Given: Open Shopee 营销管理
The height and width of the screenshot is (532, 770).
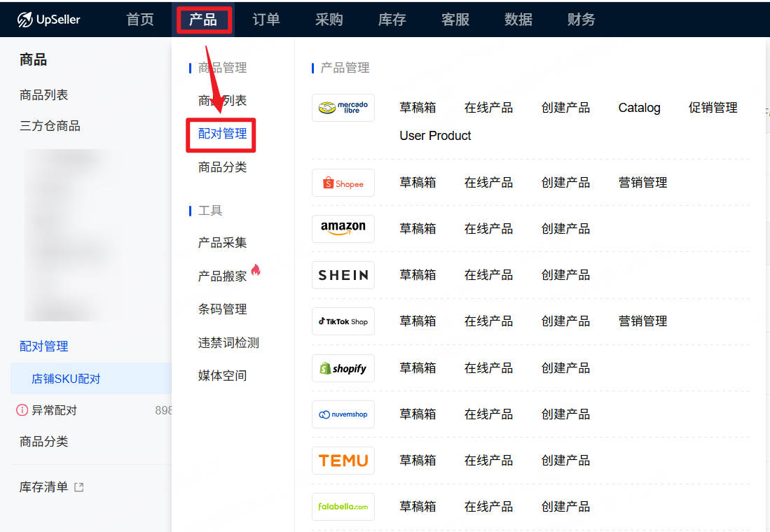Looking at the screenshot, I should (642, 183).
